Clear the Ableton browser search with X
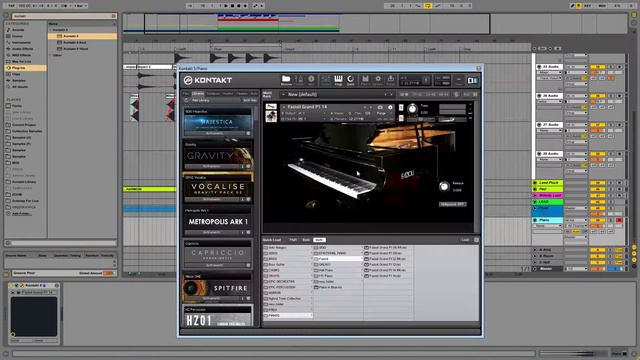This screenshot has height=360, width=640. 113,16
